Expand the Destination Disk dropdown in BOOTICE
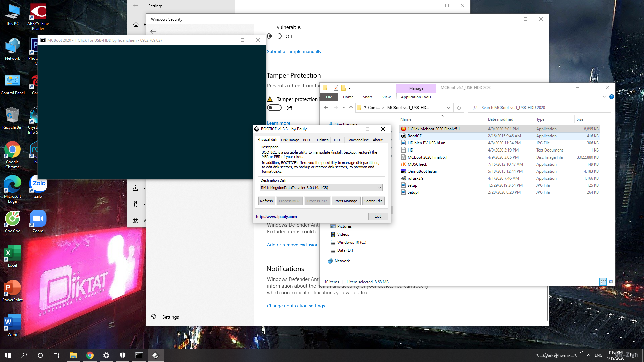The width and height of the screenshot is (644, 362). click(x=379, y=187)
